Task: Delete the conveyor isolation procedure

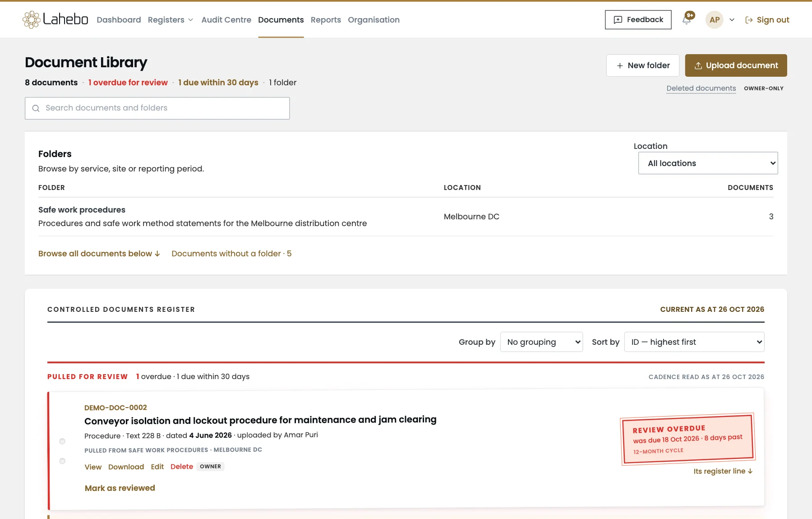Action: pyautogui.click(x=182, y=467)
